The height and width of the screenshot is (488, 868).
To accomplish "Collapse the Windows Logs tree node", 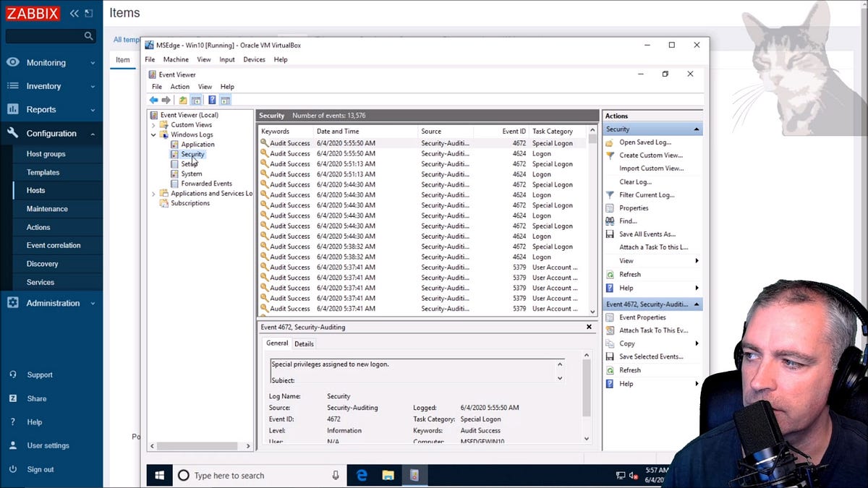I will (152, 134).
